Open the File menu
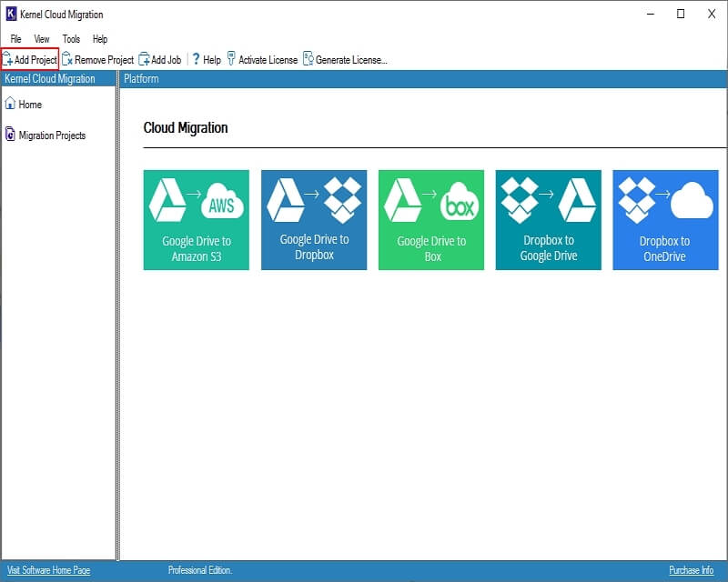Image resolution: width=728 pixels, height=582 pixels. click(x=15, y=39)
